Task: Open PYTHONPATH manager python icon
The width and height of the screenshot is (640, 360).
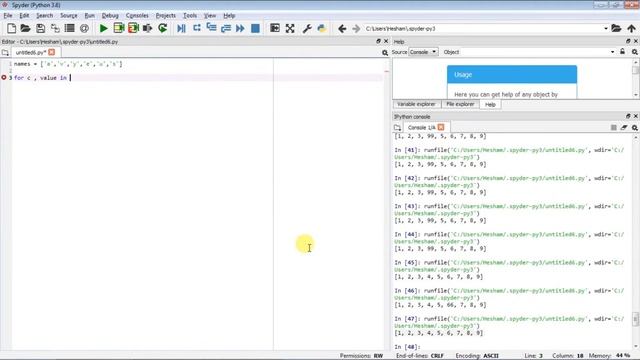Action: click(322, 28)
